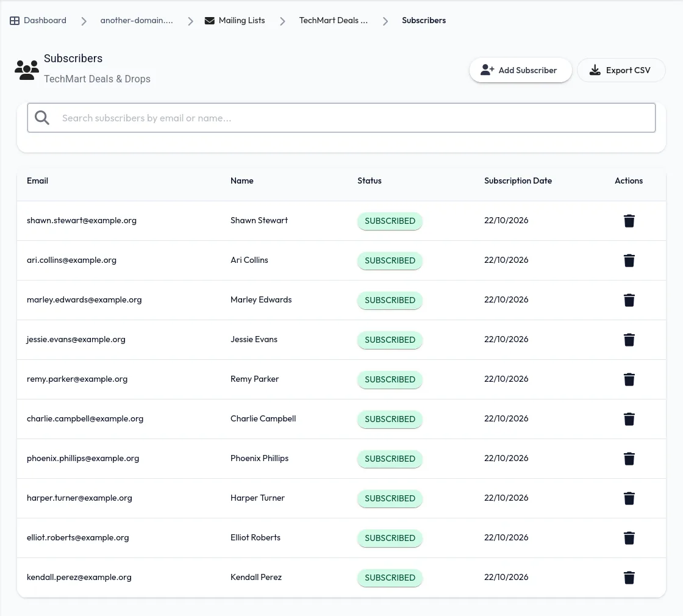Image resolution: width=683 pixels, height=616 pixels.
Task: Click the Add Subscriber button
Action: [x=521, y=70]
